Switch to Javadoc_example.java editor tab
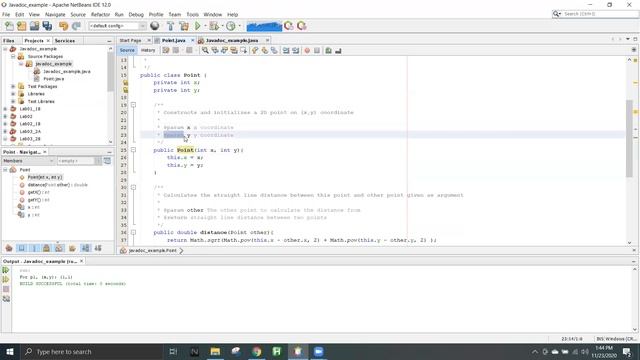Screen dimensions: 640x360 pos(232,40)
